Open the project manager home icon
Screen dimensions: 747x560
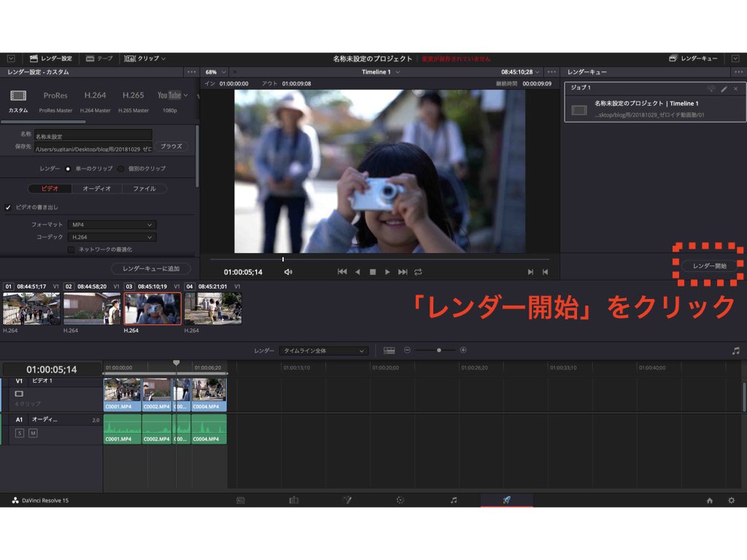tap(709, 500)
